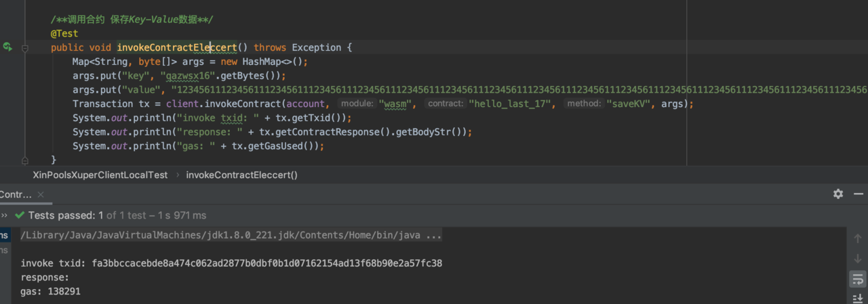Open the Run panel settings gear
Image resolution: width=868 pixels, height=304 pixels.
pyautogui.click(x=838, y=194)
